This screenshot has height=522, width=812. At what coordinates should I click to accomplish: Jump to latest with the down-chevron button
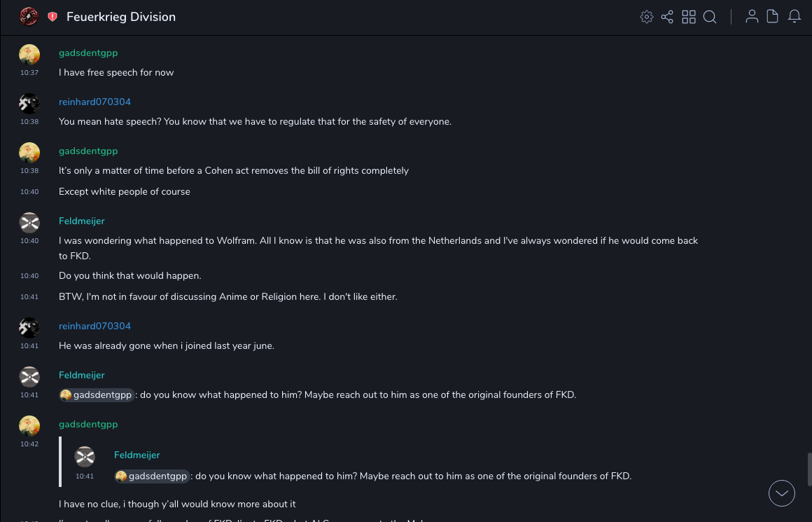click(781, 493)
